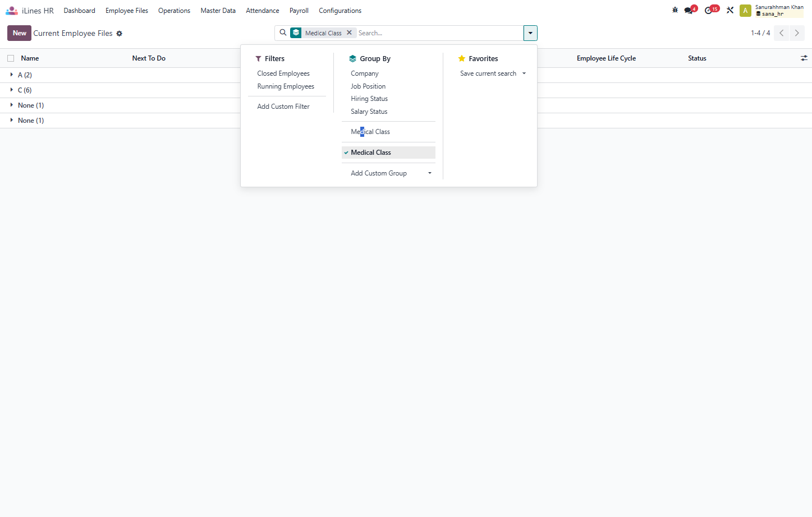Click the New button
The image size is (812, 517).
[19, 33]
